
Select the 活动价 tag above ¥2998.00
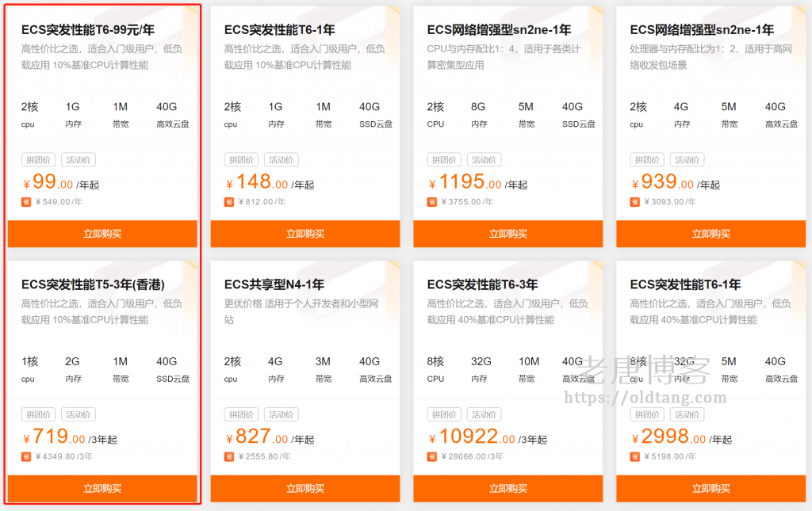click(688, 415)
